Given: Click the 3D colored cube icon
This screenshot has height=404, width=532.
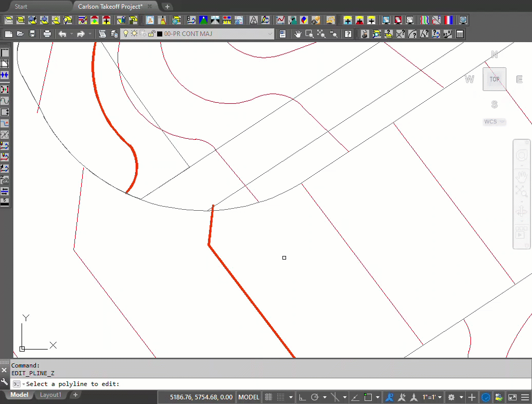Looking at the screenshot, I should coord(304,20).
